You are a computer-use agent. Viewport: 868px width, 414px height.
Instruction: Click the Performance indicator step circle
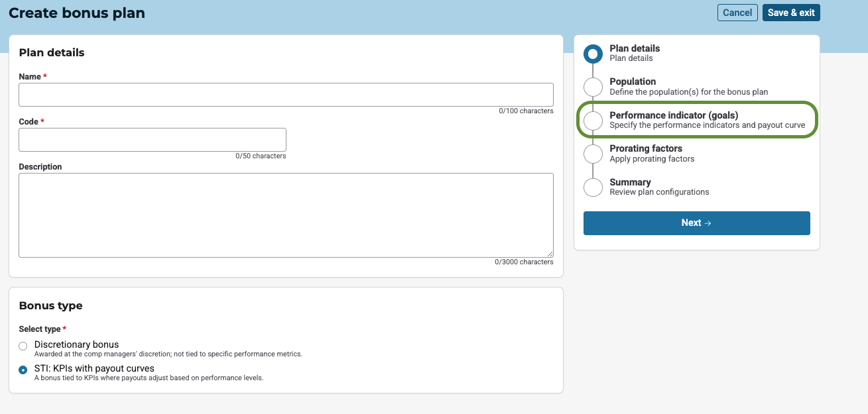tap(593, 121)
